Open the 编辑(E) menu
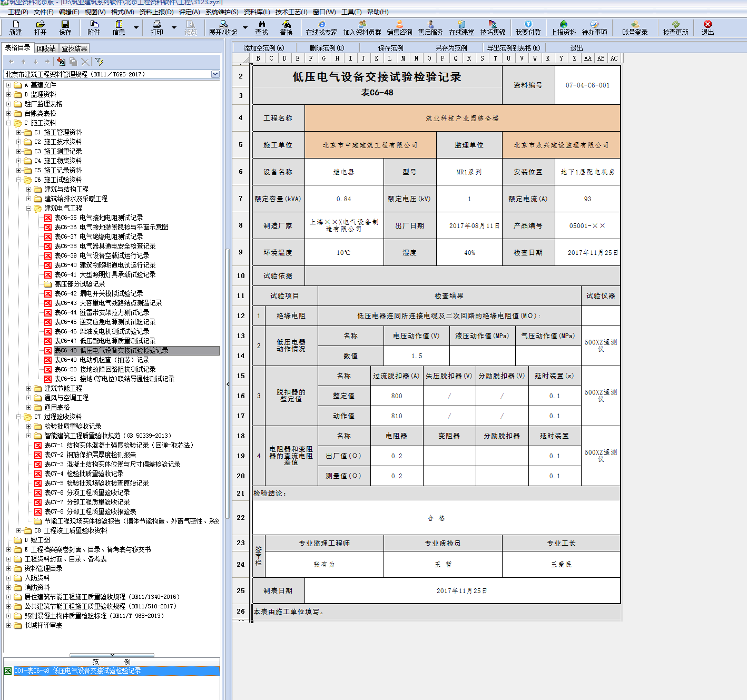Viewport: 747px width, 700px height. click(x=69, y=12)
